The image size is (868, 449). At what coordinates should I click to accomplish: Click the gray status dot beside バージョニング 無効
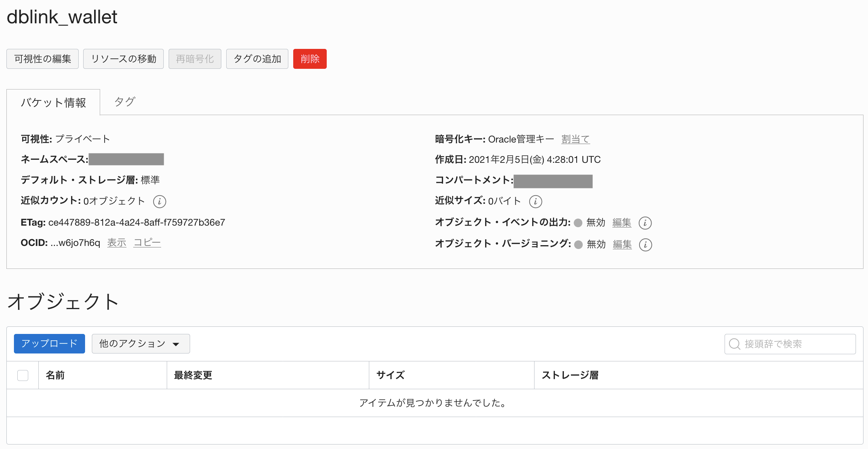tap(577, 244)
